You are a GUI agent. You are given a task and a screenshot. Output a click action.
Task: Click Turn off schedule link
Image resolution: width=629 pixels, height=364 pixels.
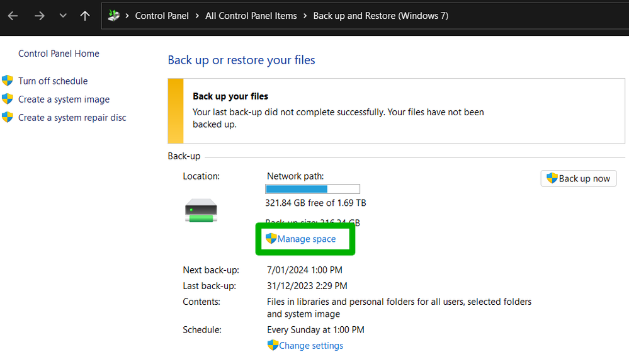(53, 81)
